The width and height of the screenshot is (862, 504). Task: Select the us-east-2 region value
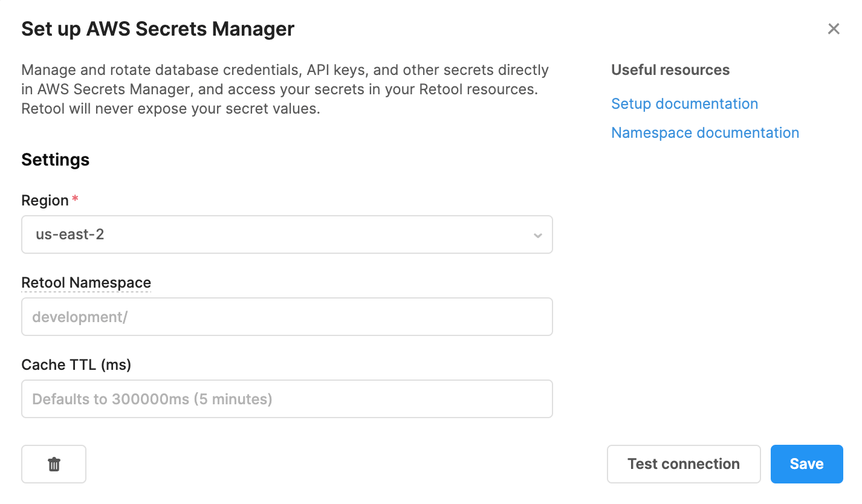pos(70,234)
